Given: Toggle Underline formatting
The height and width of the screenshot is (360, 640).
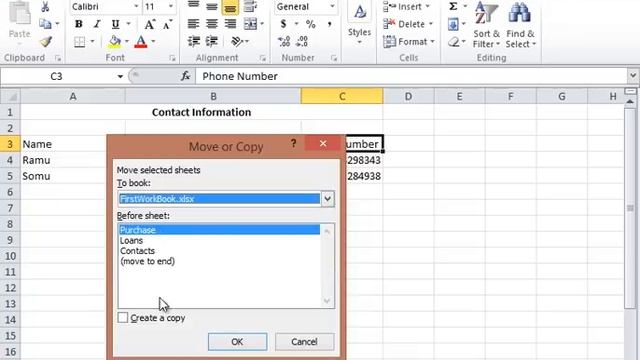Looking at the screenshot, I should [116, 24].
